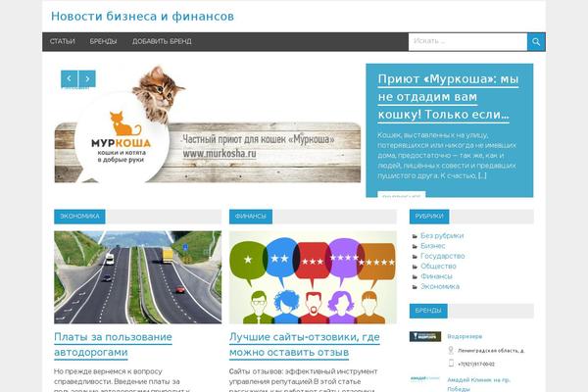
Task: Click folder icon beside Общество
Action: pos(415,267)
